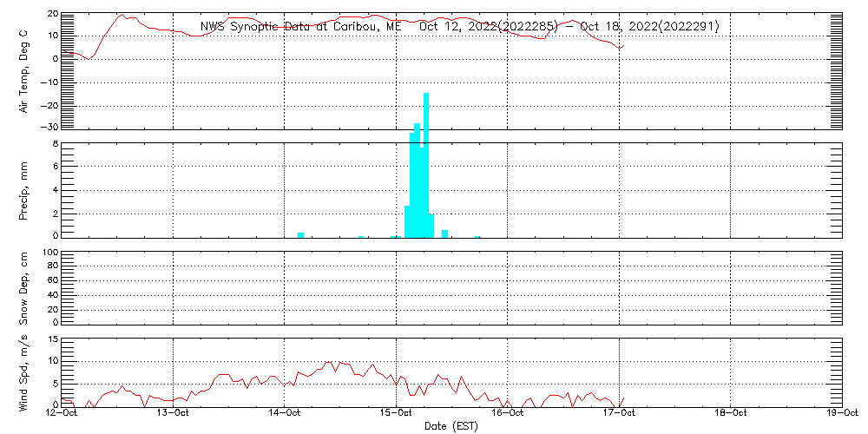Click the 14-Oct date tick label
Viewport: 868px width, 434px height.
coord(285,415)
